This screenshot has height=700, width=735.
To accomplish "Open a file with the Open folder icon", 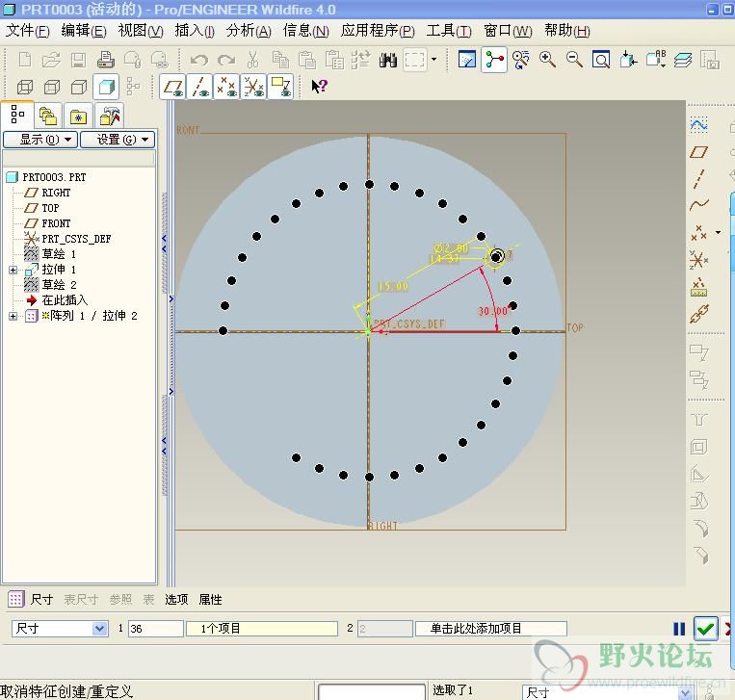I will pyautogui.click(x=51, y=60).
